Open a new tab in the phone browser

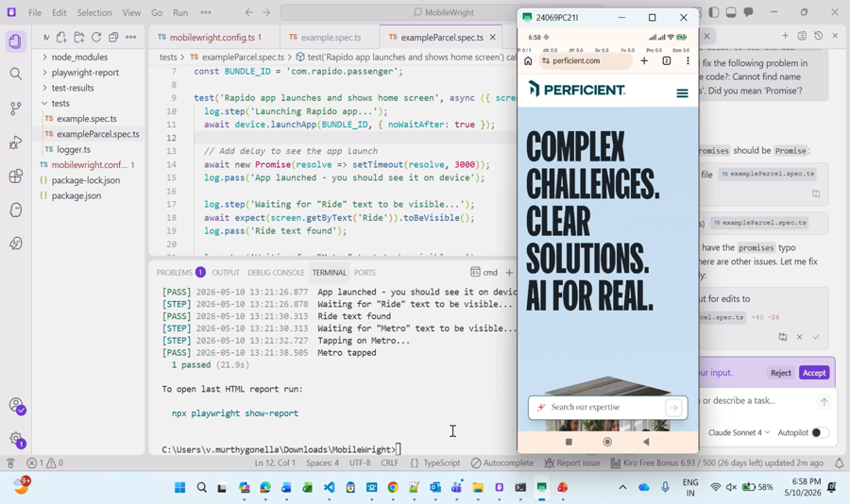[644, 60]
